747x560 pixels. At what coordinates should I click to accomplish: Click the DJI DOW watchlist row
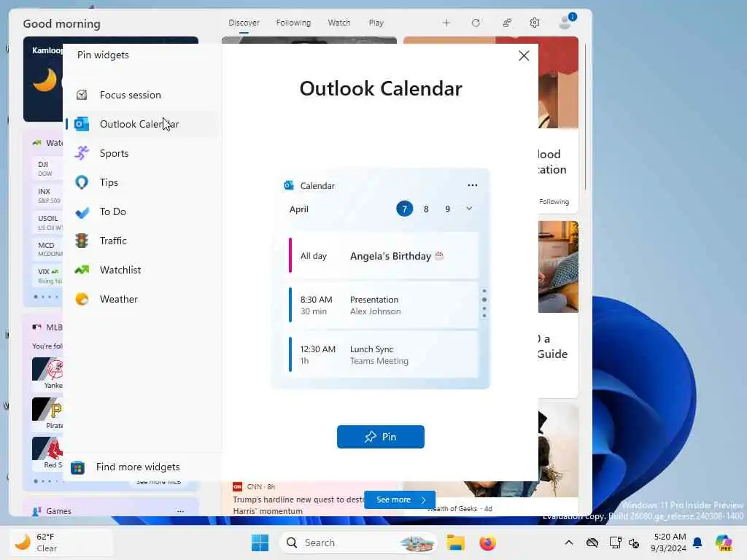[47, 168]
